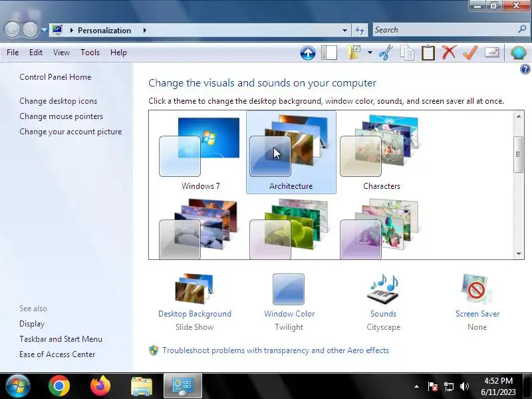Viewport: 532px width, 399px height.
Task: Open the Help menu
Action: point(118,53)
